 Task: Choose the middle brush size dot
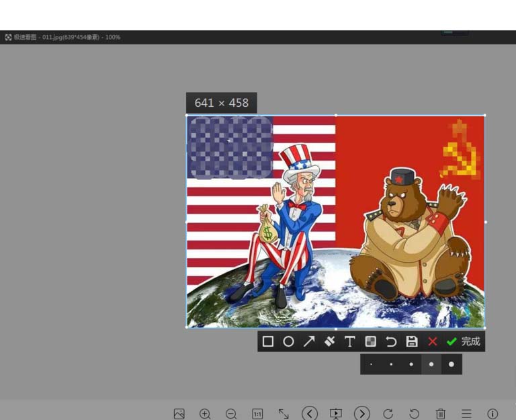coord(411,364)
